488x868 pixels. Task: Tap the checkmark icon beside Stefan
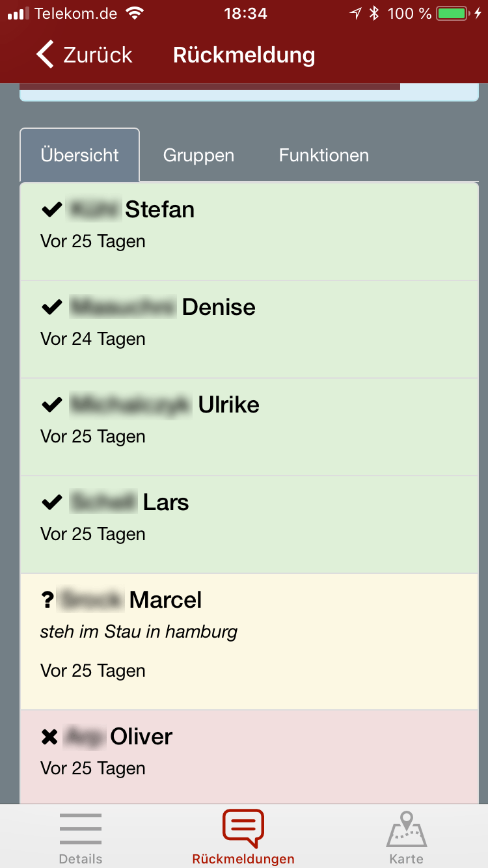[x=51, y=210]
